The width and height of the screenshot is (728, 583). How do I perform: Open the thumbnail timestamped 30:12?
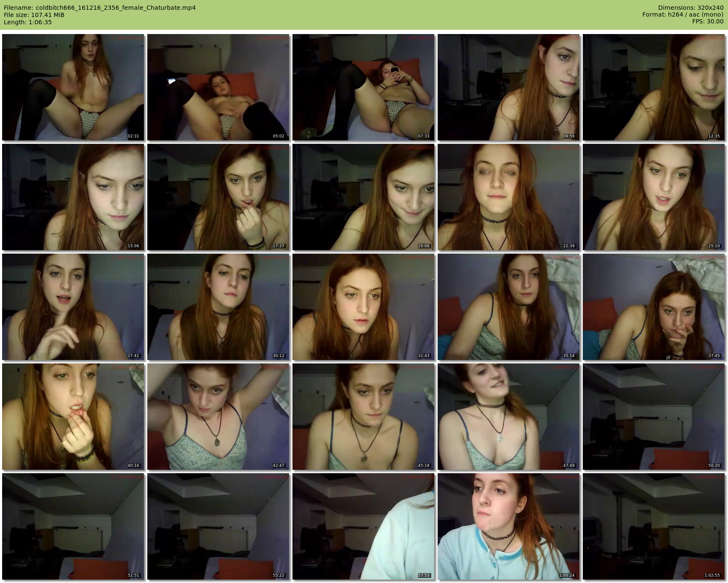click(218, 307)
